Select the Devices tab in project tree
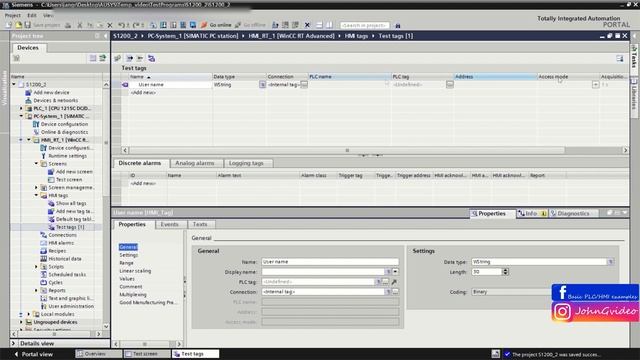The height and width of the screenshot is (360, 640). 28,48
